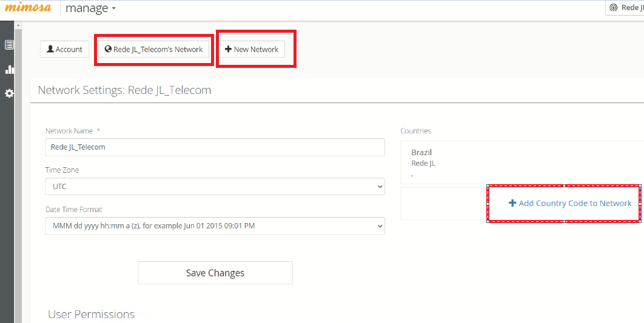The height and width of the screenshot is (323, 644).
Task: Open the settings gear sidebar icon
Action: click(9, 93)
